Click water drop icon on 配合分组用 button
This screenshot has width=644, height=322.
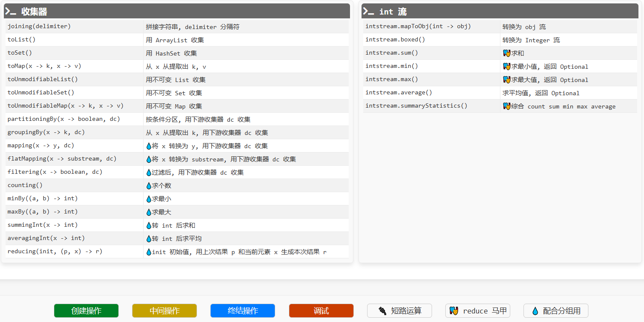coord(535,311)
